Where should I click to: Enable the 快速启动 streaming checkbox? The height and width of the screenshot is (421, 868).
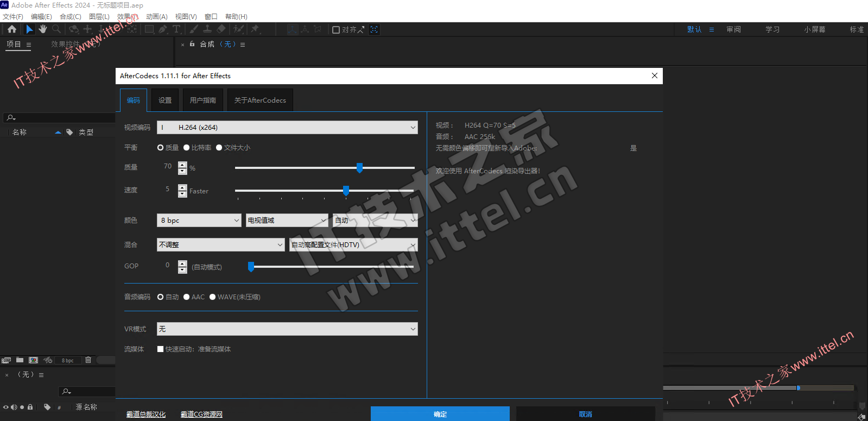tap(160, 349)
